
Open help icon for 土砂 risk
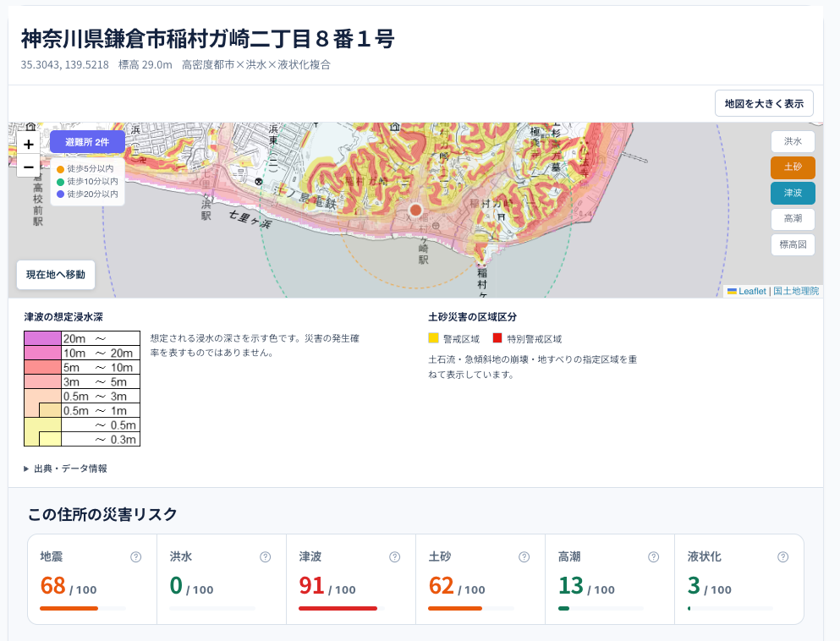coord(524,557)
